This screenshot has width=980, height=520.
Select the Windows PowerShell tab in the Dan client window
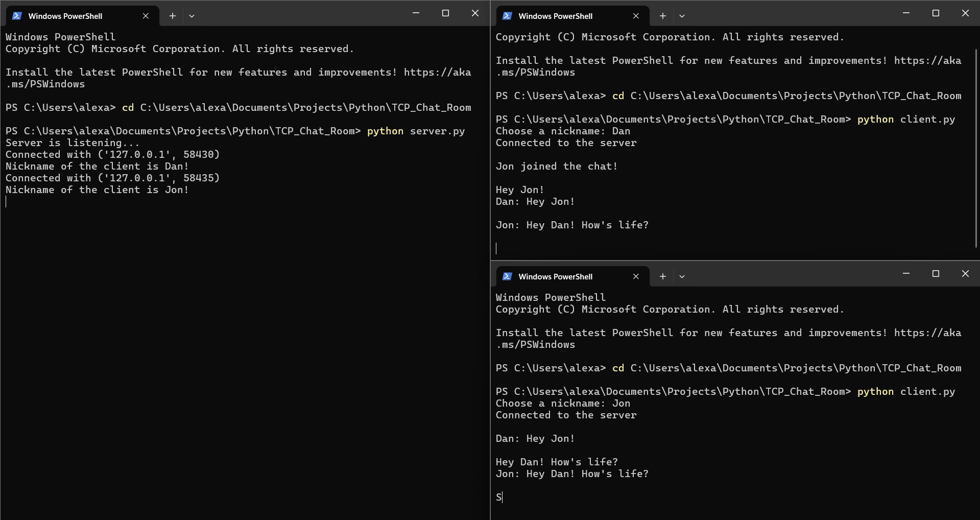(573, 16)
